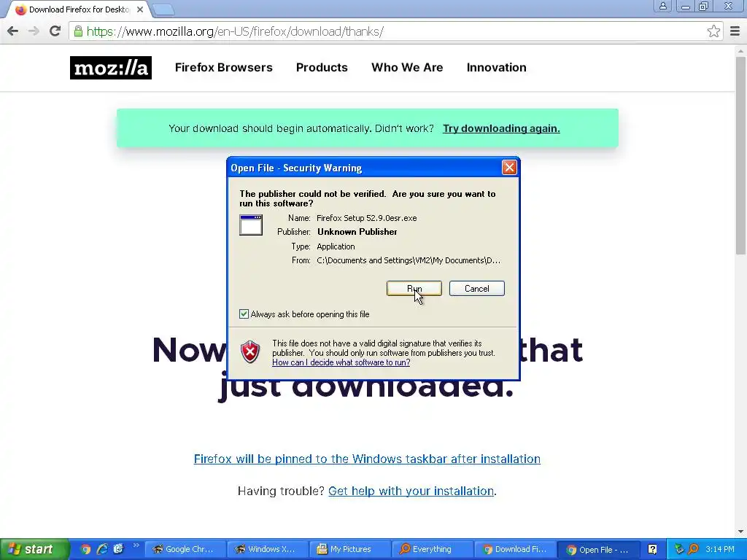
Task: Bookmark this page with the star
Action: click(x=713, y=31)
